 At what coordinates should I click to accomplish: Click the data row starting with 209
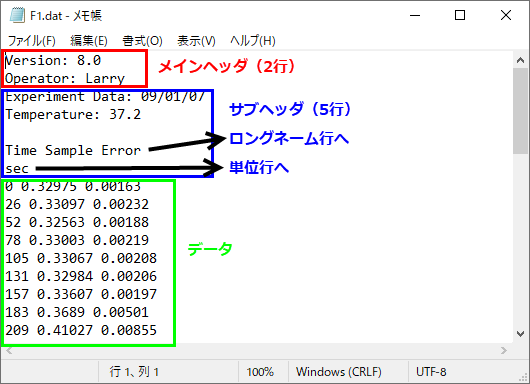[81, 330]
